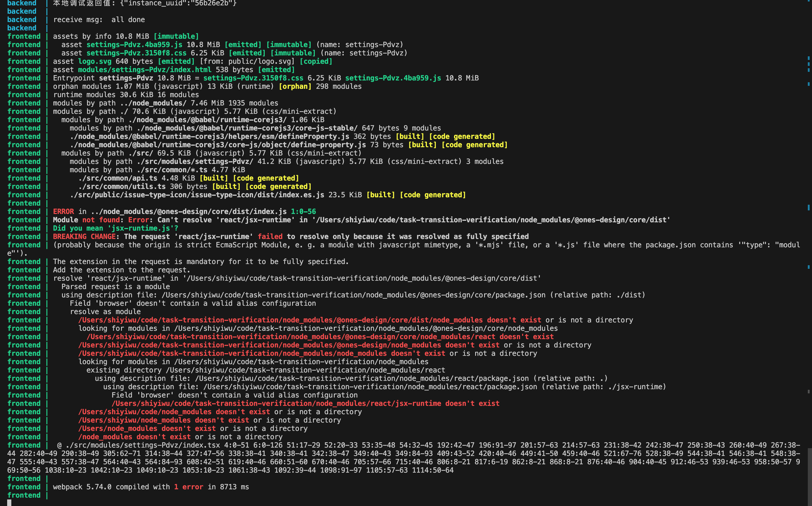Click red '/Users/shiyiwu/node_modules doesn't exist' text
Image resolution: width=812 pixels, height=506 pixels.
164,420
